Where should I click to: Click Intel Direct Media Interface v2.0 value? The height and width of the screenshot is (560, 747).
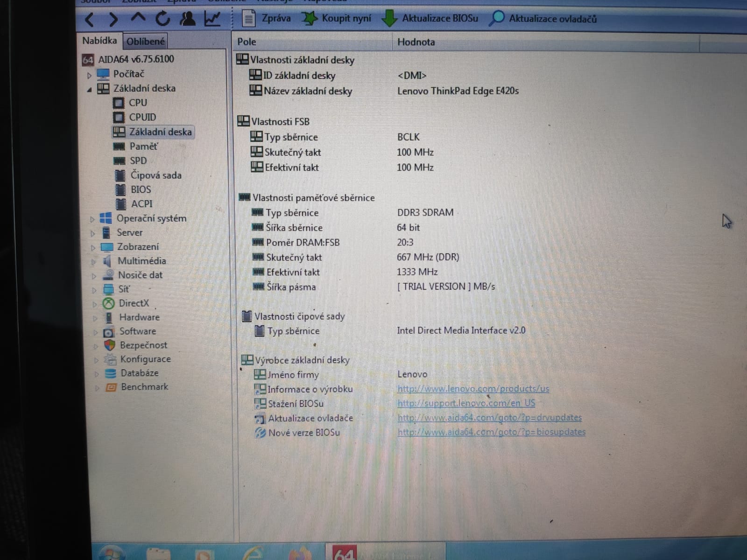[x=461, y=331]
